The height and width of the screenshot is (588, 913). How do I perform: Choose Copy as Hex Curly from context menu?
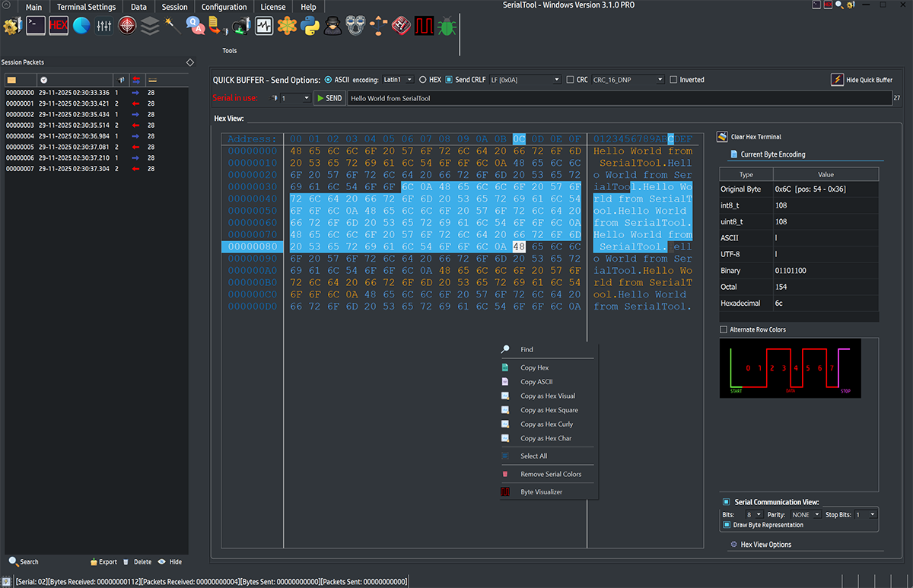click(x=546, y=424)
